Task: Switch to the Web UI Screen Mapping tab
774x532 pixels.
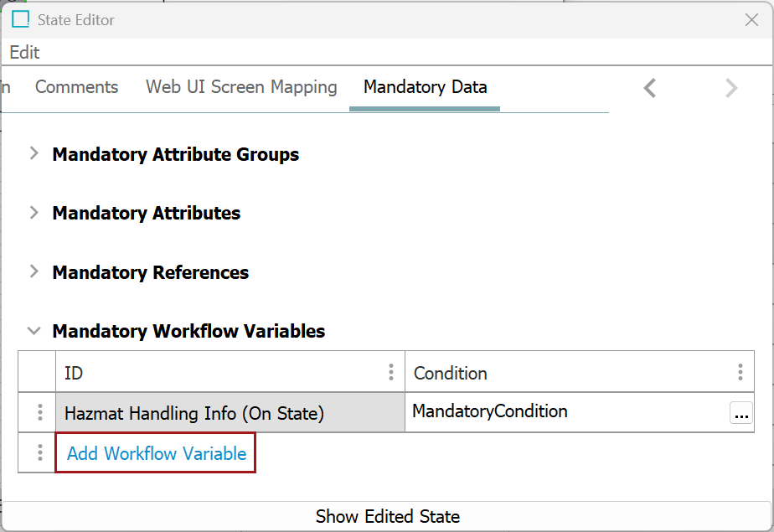Action: coord(241,87)
